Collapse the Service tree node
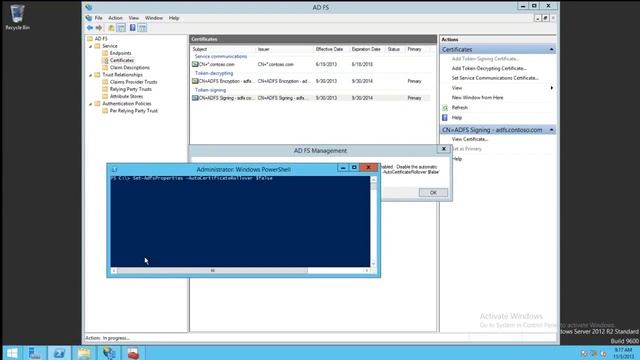The height and width of the screenshot is (360, 640). pyautogui.click(x=91, y=46)
